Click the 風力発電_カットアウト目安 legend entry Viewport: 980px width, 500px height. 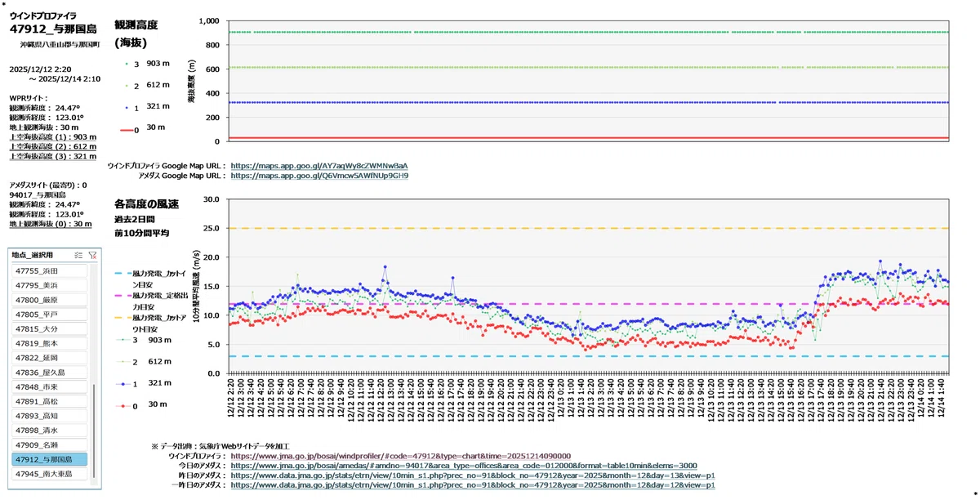[152, 322]
